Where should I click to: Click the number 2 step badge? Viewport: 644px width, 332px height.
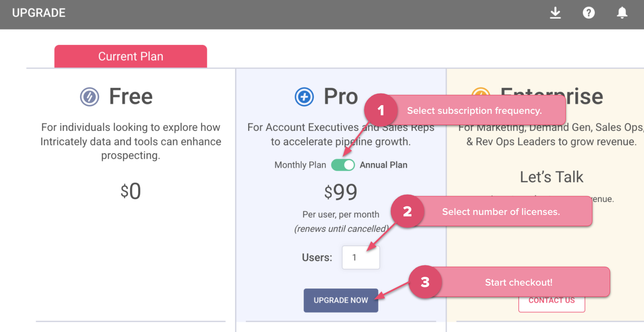407,211
